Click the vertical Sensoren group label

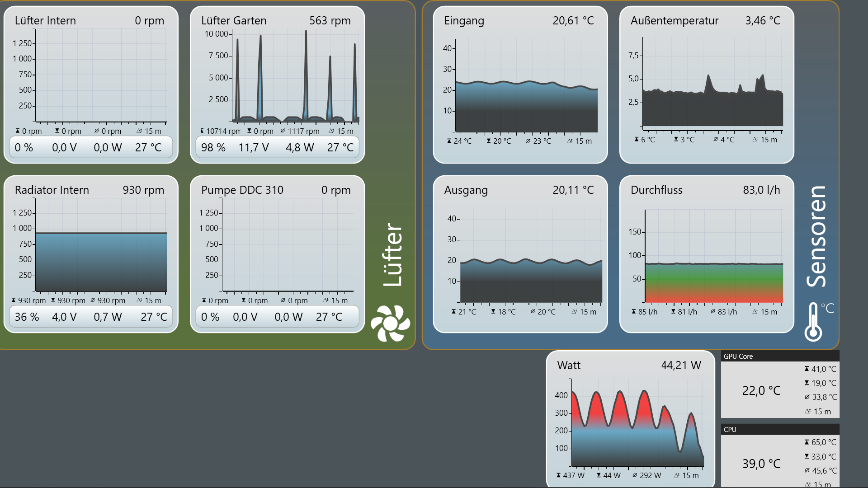coord(816,236)
